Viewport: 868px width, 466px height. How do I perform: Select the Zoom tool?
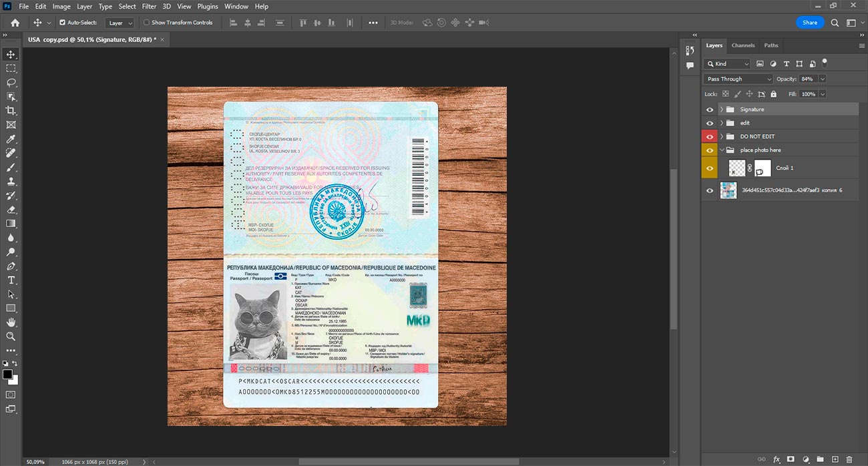[x=11, y=336]
